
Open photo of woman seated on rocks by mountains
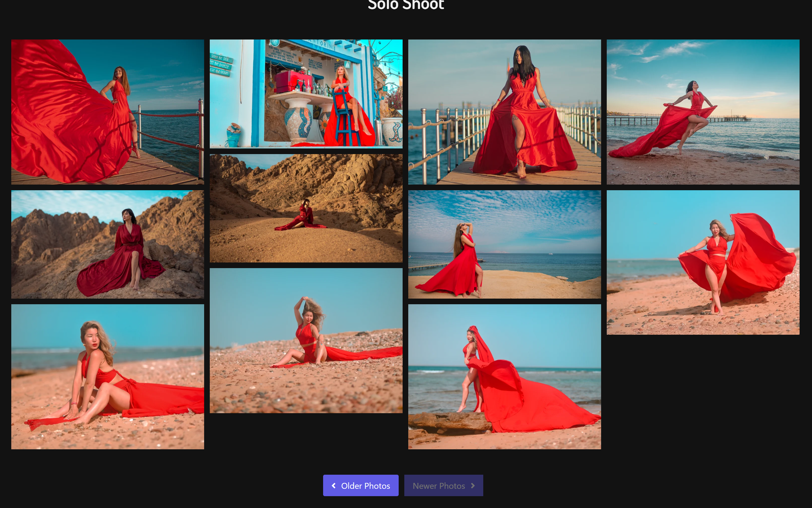(108, 244)
